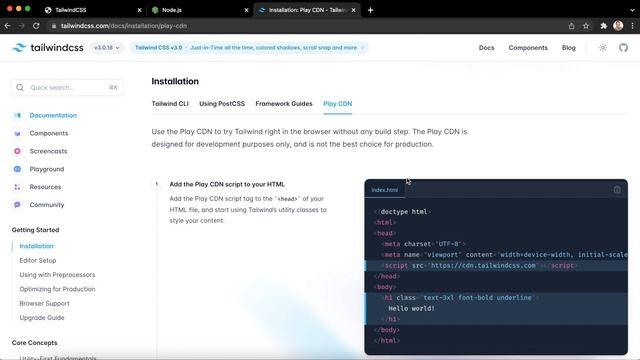Open the v3.0.18 version dropdown

coord(107,48)
